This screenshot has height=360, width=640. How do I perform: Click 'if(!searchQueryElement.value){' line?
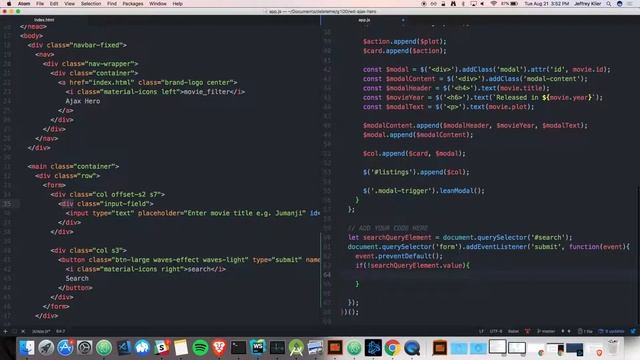click(x=412, y=265)
